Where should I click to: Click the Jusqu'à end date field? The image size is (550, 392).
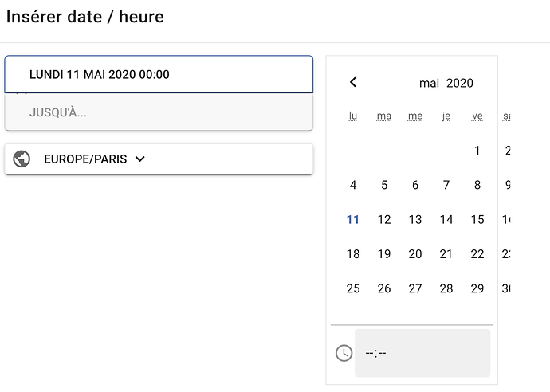[159, 112]
